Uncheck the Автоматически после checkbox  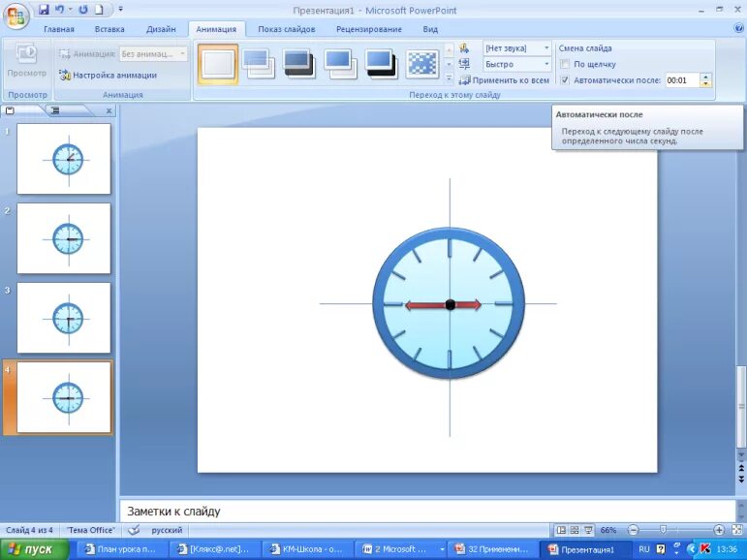point(565,80)
